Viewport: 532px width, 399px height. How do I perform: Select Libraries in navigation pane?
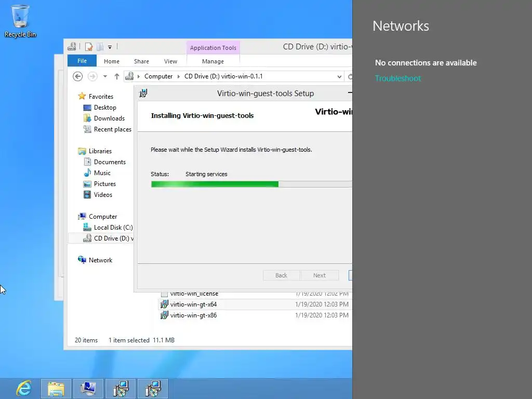point(100,151)
